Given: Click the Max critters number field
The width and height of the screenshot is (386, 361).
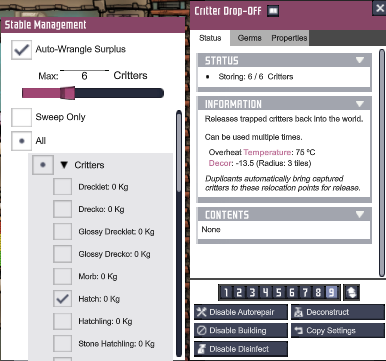Looking at the screenshot, I should point(84,76).
